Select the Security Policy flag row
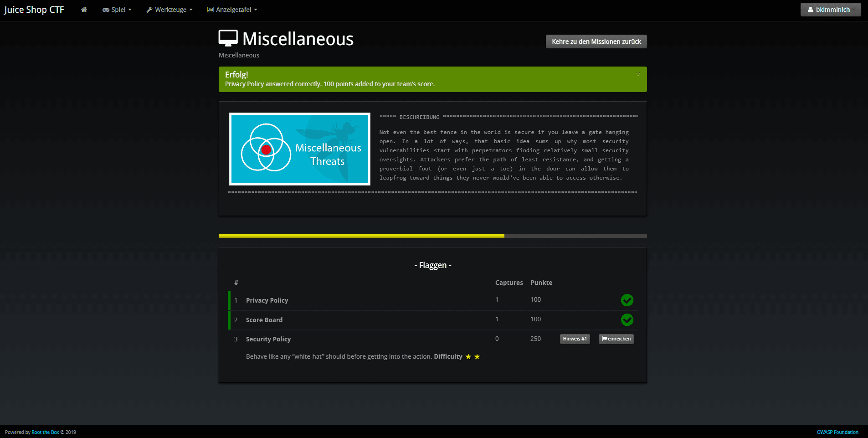This screenshot has height=438, width=868. (x=433, y=339)
